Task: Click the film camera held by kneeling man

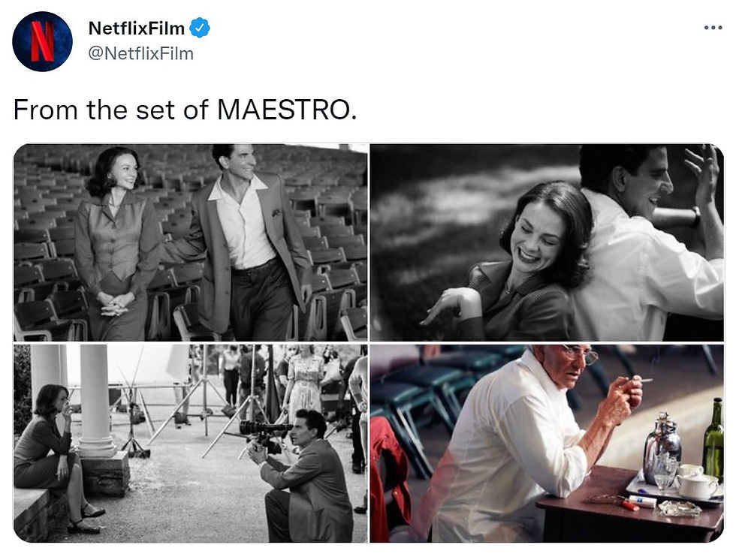Action: point(263,430)
